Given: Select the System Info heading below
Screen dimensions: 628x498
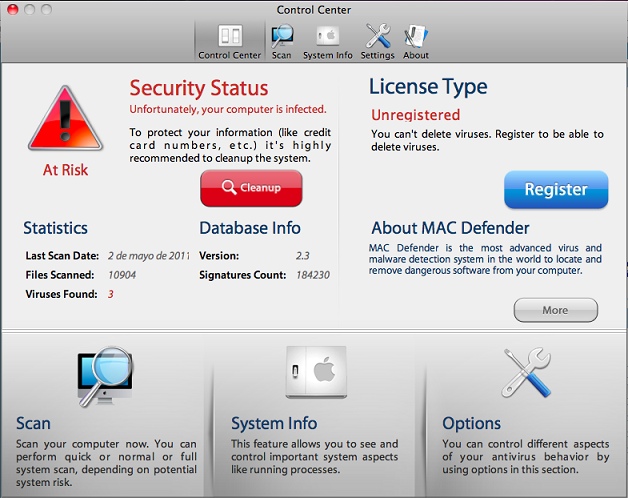Looking at the screenshot, I should point(274,423).
